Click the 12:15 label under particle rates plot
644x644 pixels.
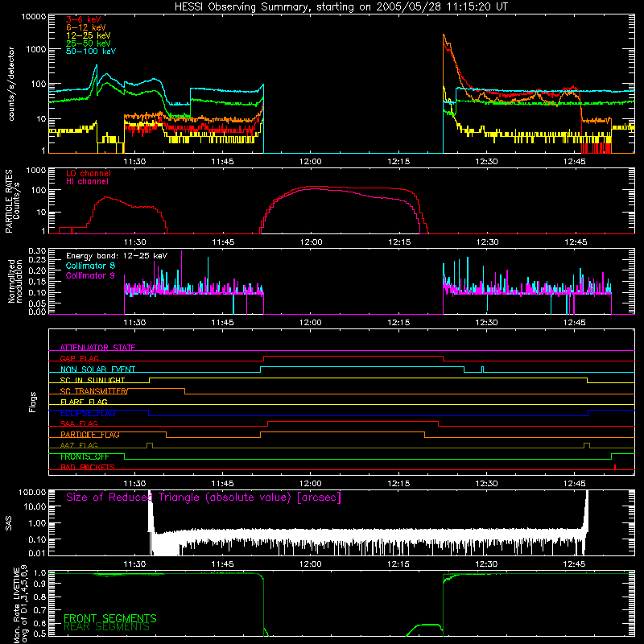click(399, 242)
